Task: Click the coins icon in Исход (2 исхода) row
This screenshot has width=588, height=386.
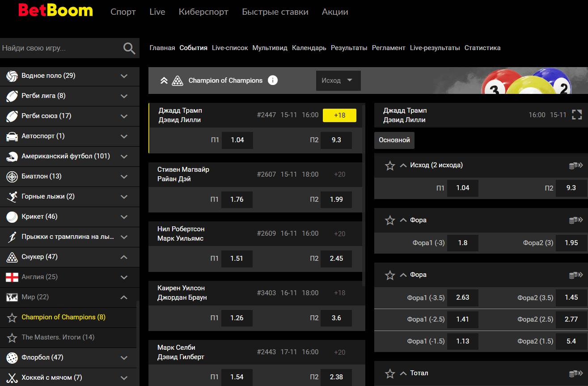Action: [576, 165]
